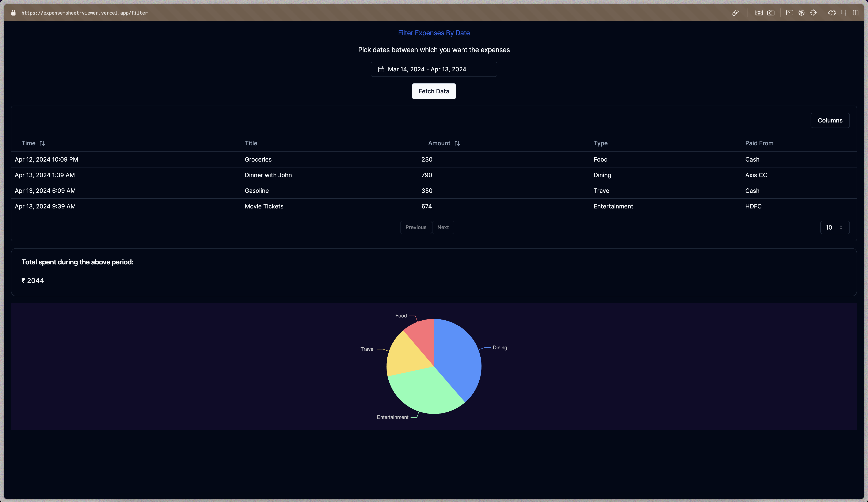The image size is (868, 502).
Task: Toggle sort order on the Amount column
Action: coord(457,143)
